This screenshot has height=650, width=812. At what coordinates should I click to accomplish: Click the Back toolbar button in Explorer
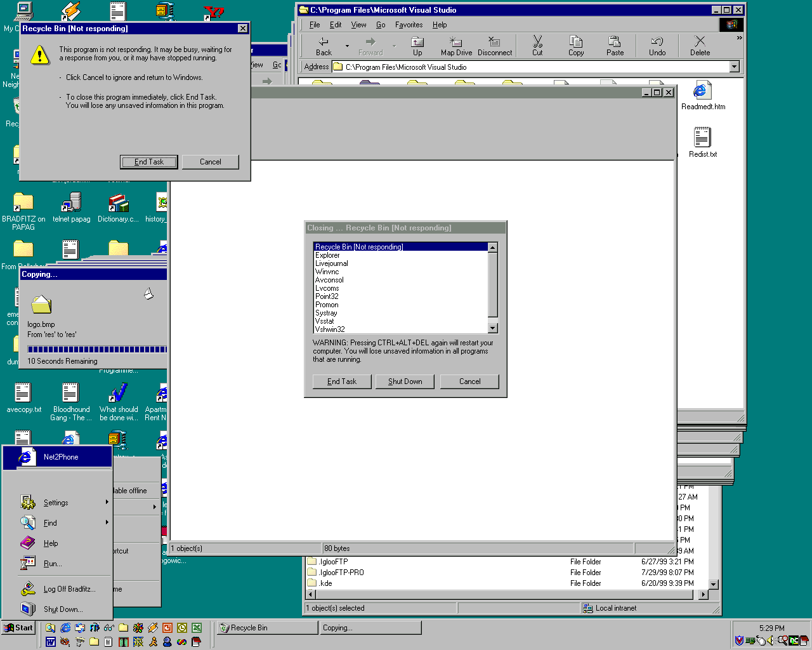click(324, 46)
